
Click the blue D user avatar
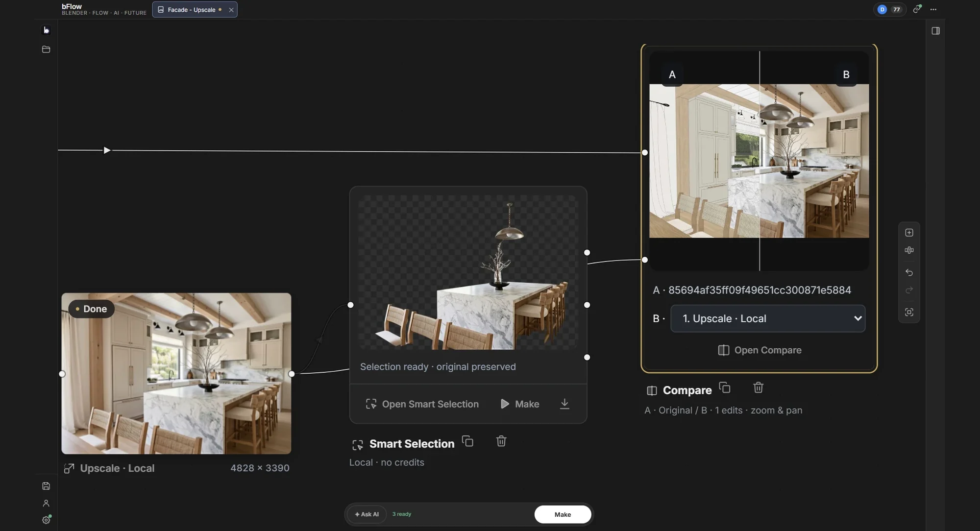(x=882, y=9)
